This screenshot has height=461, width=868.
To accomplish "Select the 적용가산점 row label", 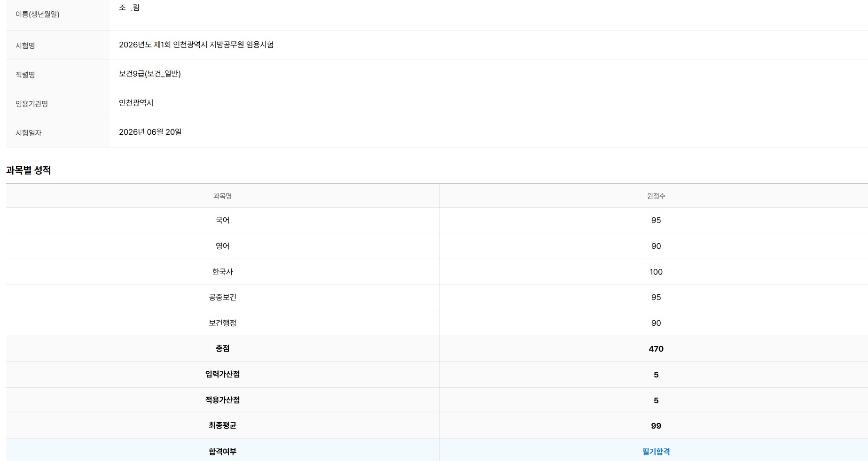I will point(222,400).
